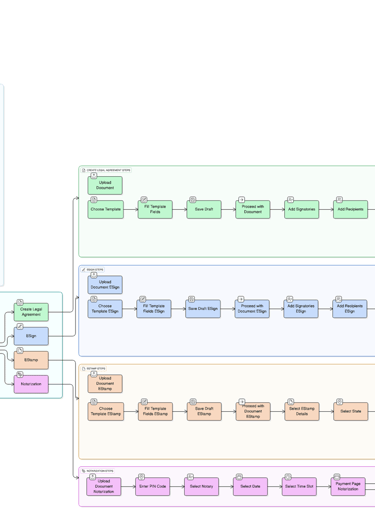
Task: Click icon badge on the Notarization service node
Action: pyautogui.click(x=20, y=375)
